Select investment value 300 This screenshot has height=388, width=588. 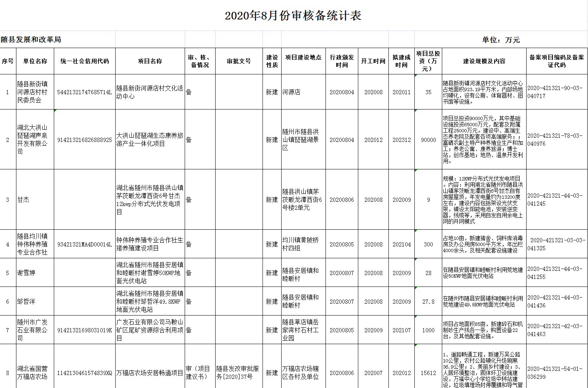pyautogui.click(x=428, y=245)
